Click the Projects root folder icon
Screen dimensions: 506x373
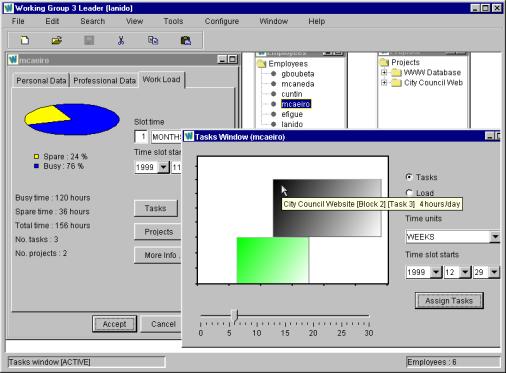point(384,62)
